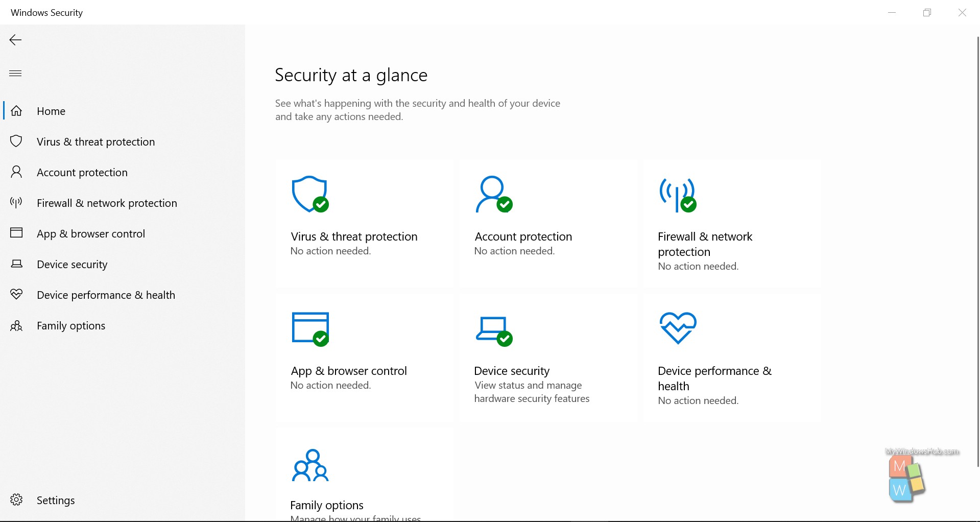Click the vertical scrollbar on the right

(977, 251)
